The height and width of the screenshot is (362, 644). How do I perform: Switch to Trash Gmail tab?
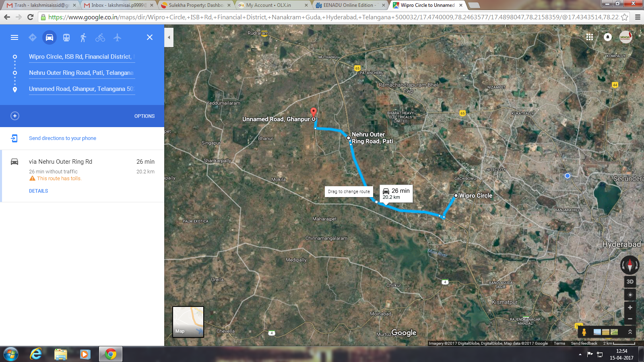point(40,5)
